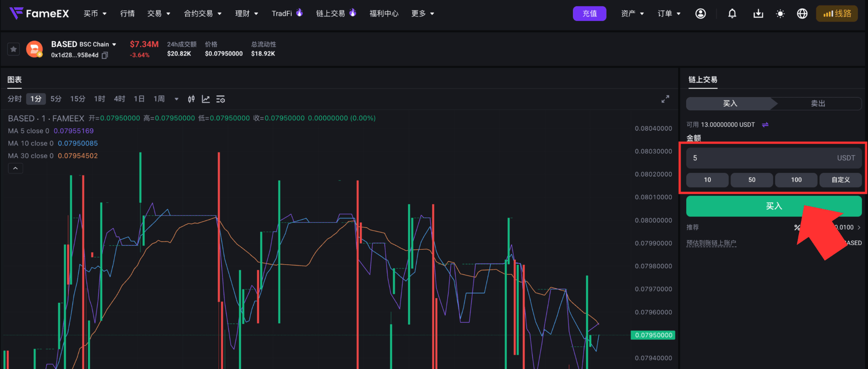Open the more time intervals dropdown arrow
The image size is (868, 369).
pos(176,99)
